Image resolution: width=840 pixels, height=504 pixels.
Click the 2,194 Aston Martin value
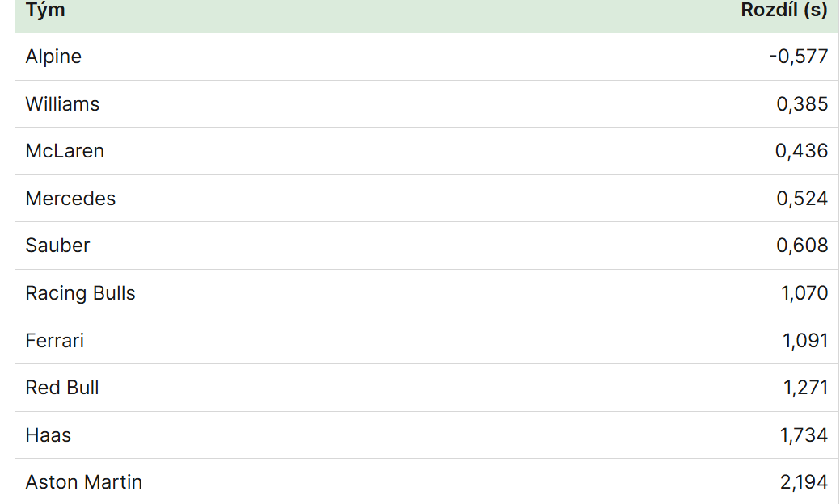tap(804, 482)
